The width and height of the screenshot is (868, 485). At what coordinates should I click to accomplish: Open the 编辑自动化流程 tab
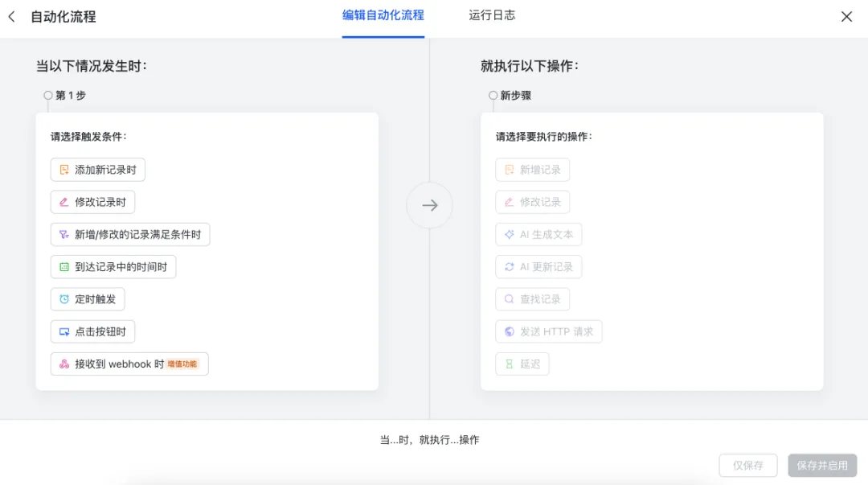click(383, 15)
